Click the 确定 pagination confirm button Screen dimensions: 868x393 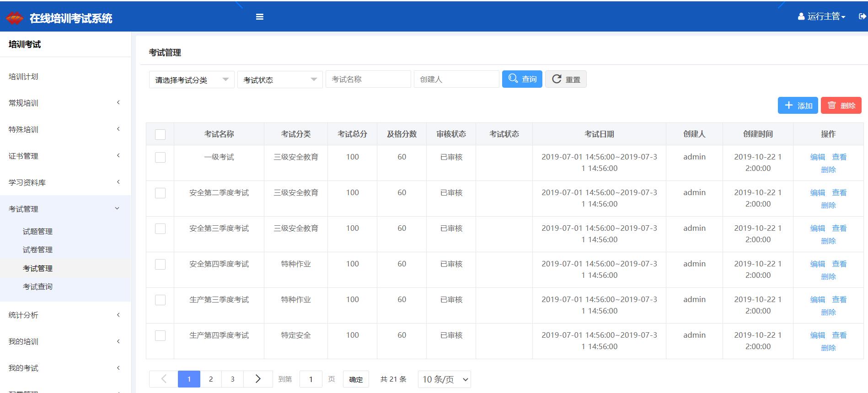tap(356, 379)
